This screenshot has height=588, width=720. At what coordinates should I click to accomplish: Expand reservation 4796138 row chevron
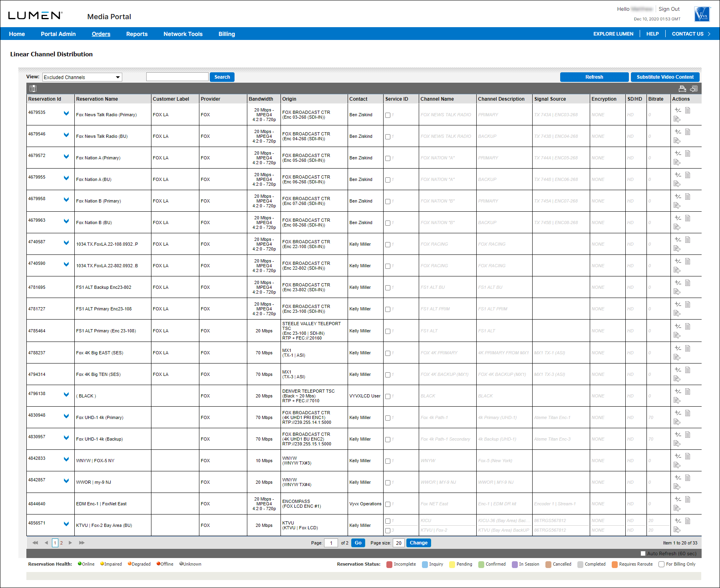(x=66, y=395)
